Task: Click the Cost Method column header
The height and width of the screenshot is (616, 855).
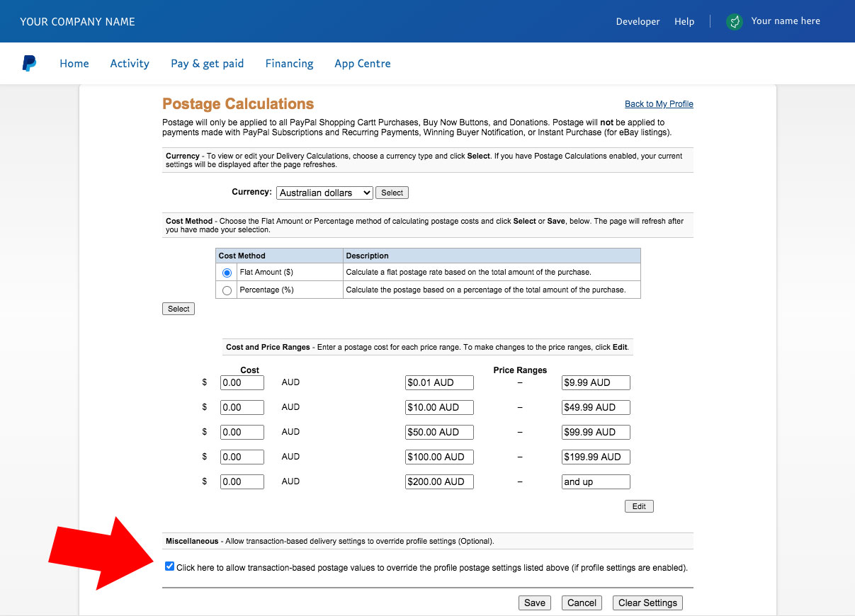Action: (x=279, y=256)
